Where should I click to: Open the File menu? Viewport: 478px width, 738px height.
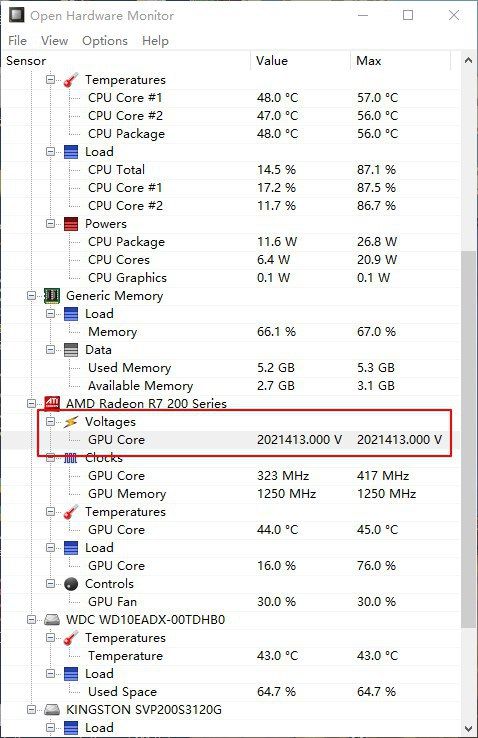[x=17, y=41]
